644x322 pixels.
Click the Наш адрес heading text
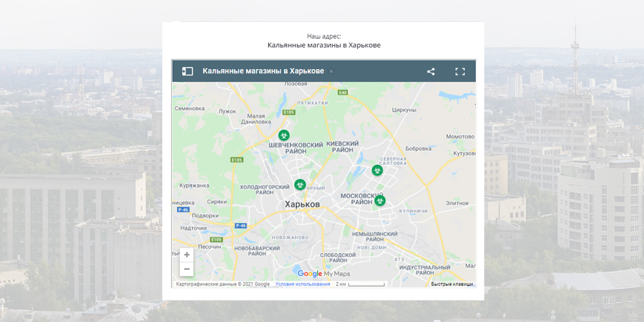click(324, 37)
